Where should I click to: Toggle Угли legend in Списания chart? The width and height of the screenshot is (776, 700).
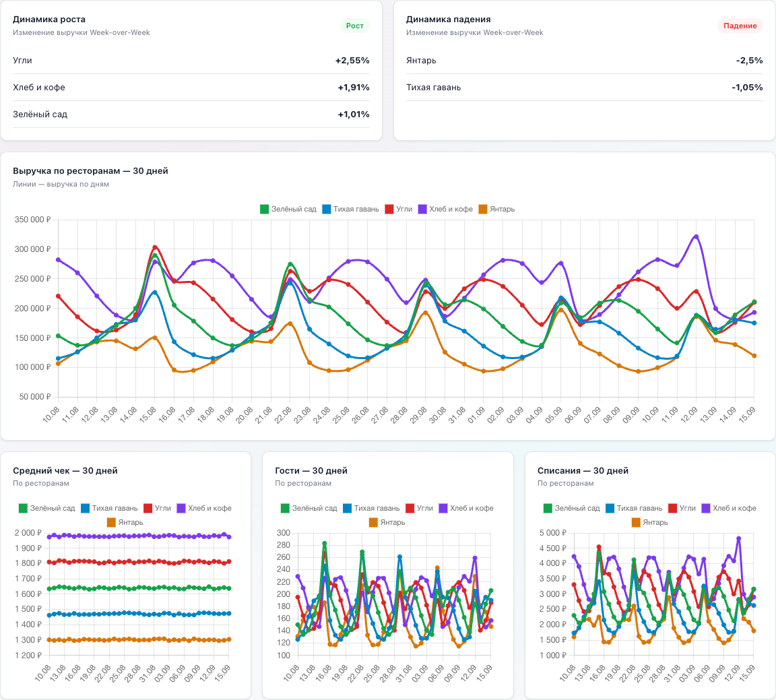tap(682, 508)
